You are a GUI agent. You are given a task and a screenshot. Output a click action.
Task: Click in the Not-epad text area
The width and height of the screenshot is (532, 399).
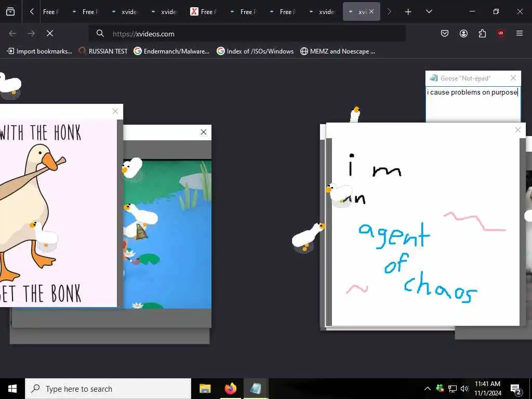pyautogui.click(x=473, y=104)
